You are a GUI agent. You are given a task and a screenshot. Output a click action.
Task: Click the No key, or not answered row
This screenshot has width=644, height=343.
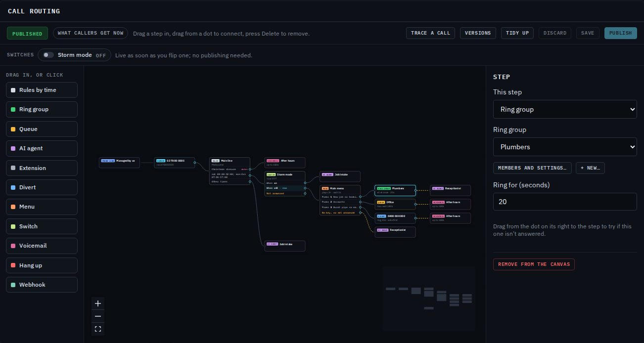click(340, 213)
